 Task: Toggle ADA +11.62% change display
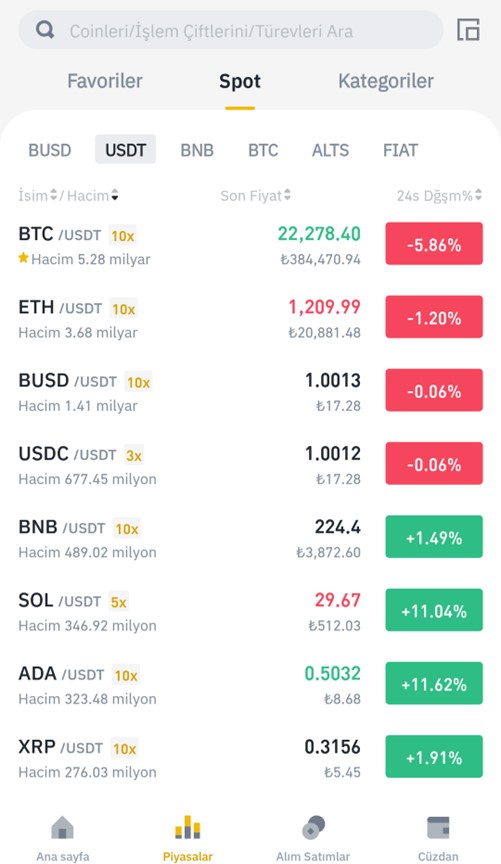pyautogui.click(x=434, y=683)
